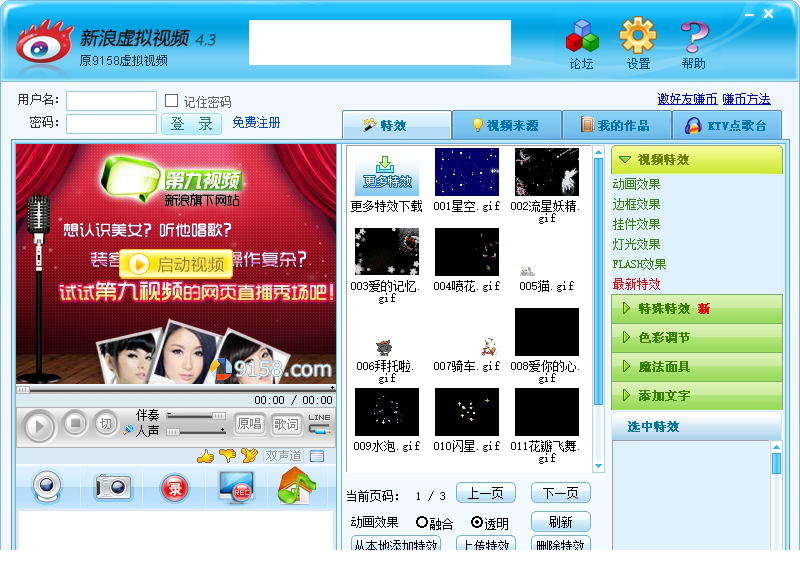Click the thumbs-up icon

[x=206, y=456]
